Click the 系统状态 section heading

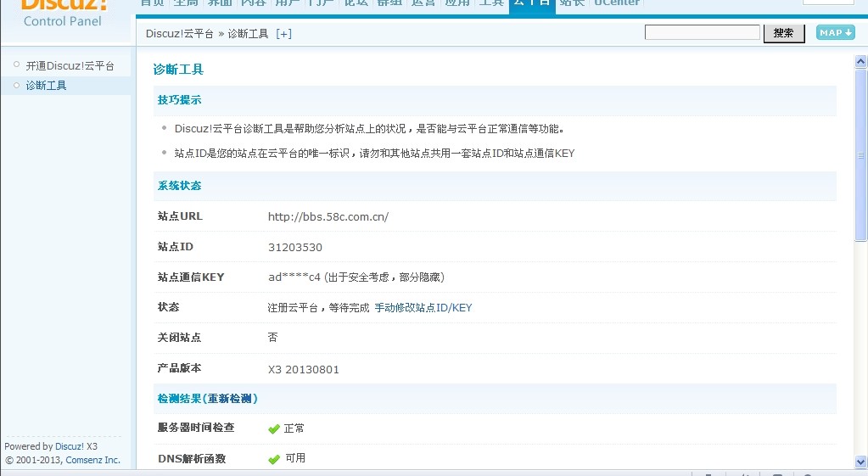[x=179, y=186]
